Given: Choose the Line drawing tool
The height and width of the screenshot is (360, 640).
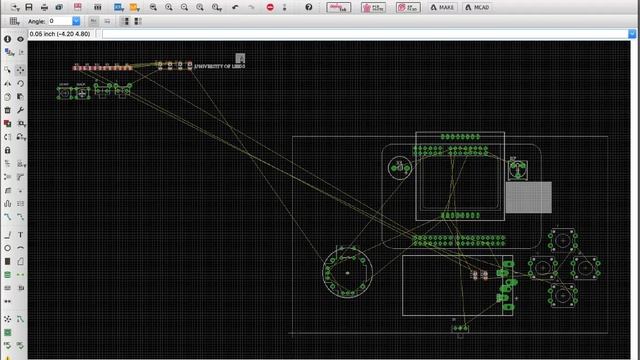Looking at the screenshot, I should 7,235.
